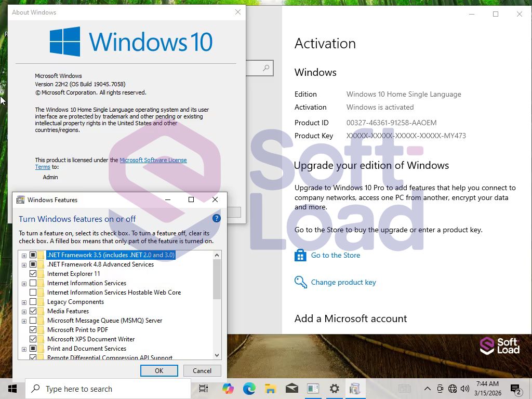Expand the .NET Framework 3.5 node
This screenshot has height=399, width=532.
[x=24, y=256]
